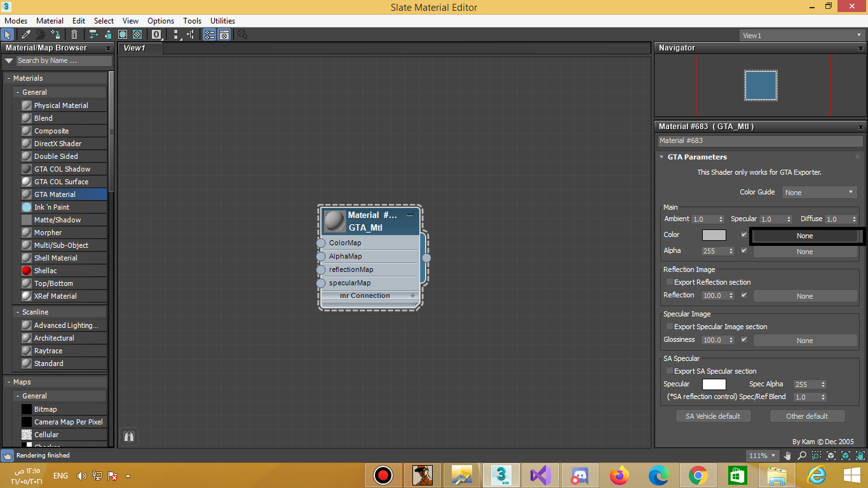Open the Utilities menu
Screen dimensions: 868x488
coord(222,21)
